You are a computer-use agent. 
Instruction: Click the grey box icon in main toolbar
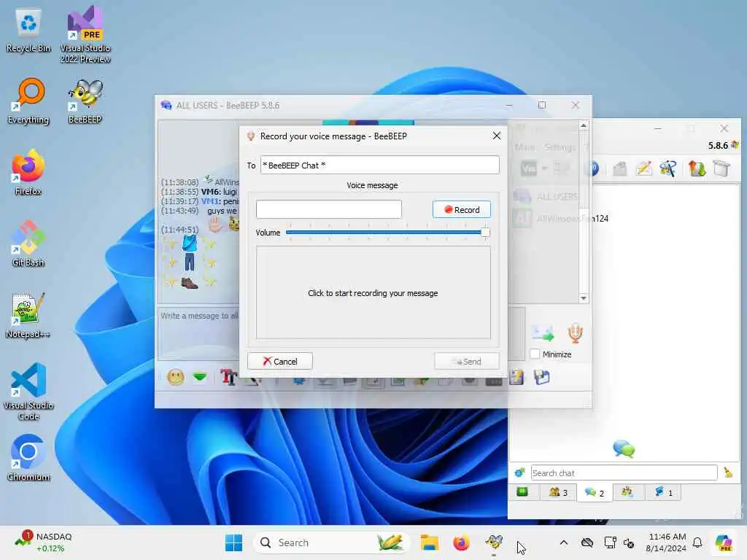721,168
